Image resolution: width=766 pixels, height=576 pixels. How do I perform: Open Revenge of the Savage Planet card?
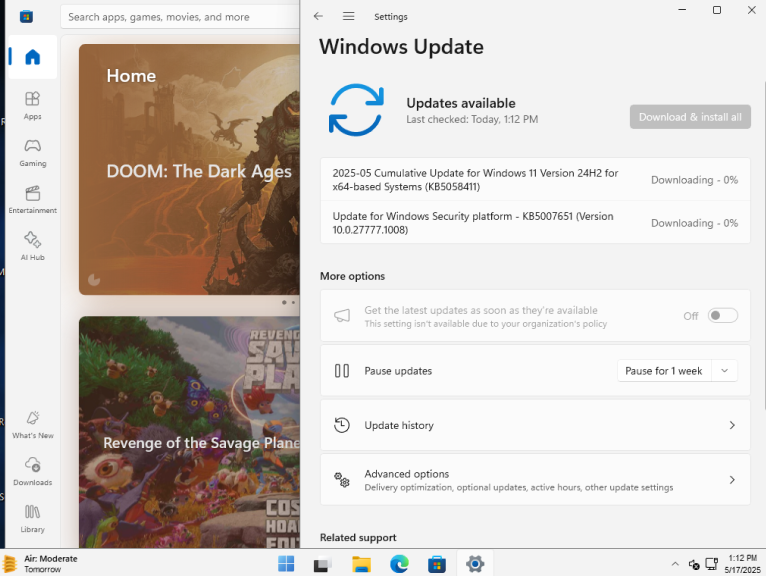[x=190, y=432]
